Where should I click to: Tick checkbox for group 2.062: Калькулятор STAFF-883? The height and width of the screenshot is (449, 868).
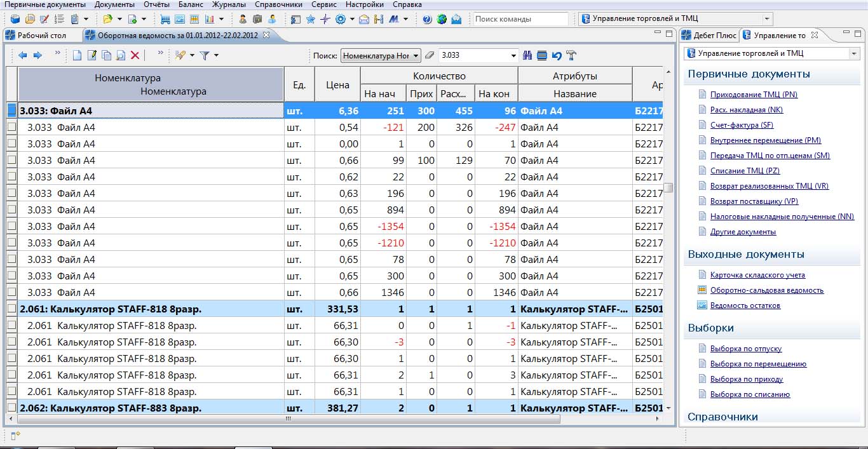(x=11, y=407)
